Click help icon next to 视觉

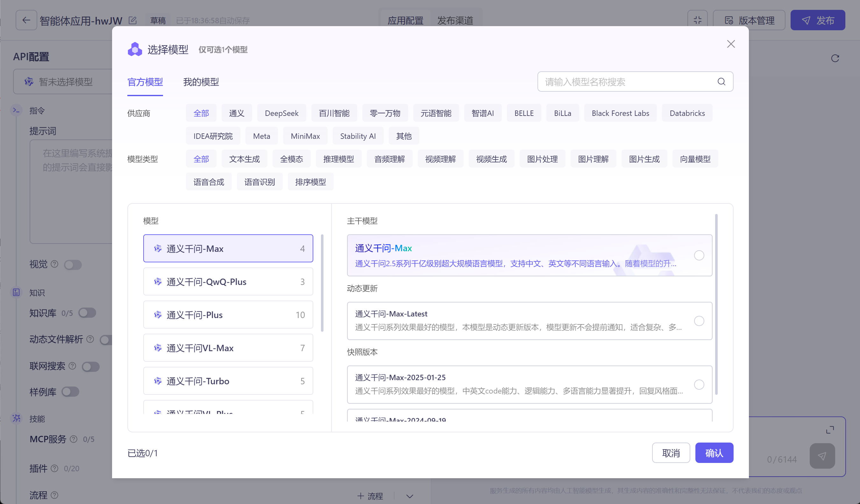[54, 264]
